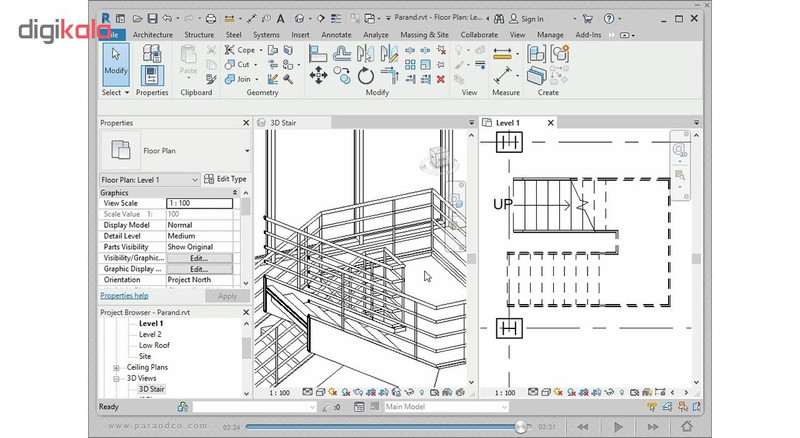
Task: Open the Annotate ribbon tab
Action: click(x=336, y=35)
